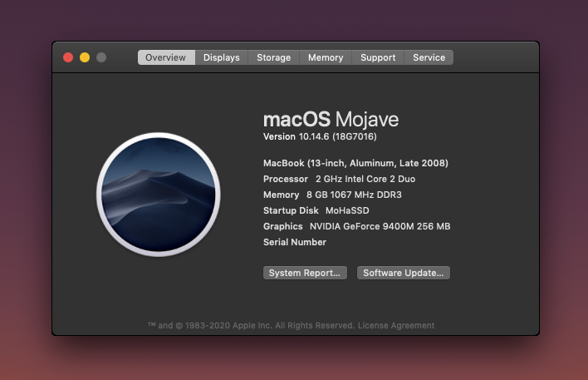Click the version text 10.14.6 (18G7016)
Viewport: 588px width, 380px height.
pyautogui.click(x=337, y=136)
